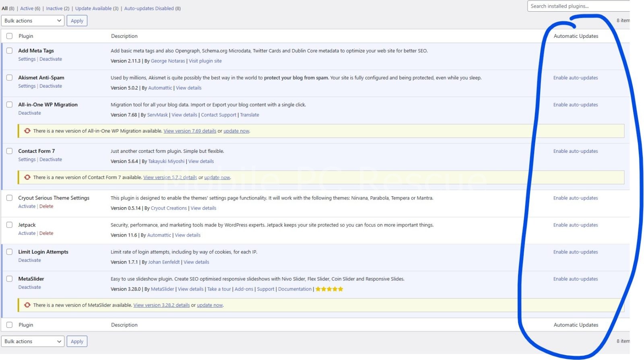Switch to the Active plugins filter
Viewport: 644px width, 360px height.
point(27,8)
